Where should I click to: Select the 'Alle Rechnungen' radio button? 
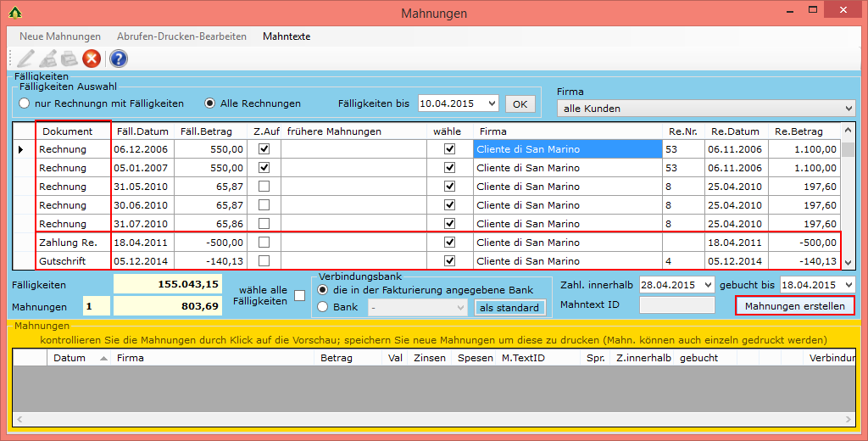pyautogui.click(x=210, y=103)
